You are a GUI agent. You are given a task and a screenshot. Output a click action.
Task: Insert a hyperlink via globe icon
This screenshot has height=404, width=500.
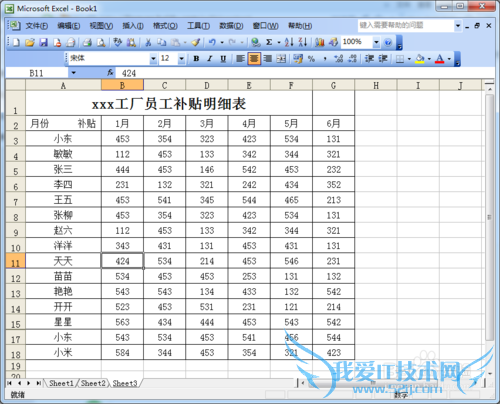256,42
